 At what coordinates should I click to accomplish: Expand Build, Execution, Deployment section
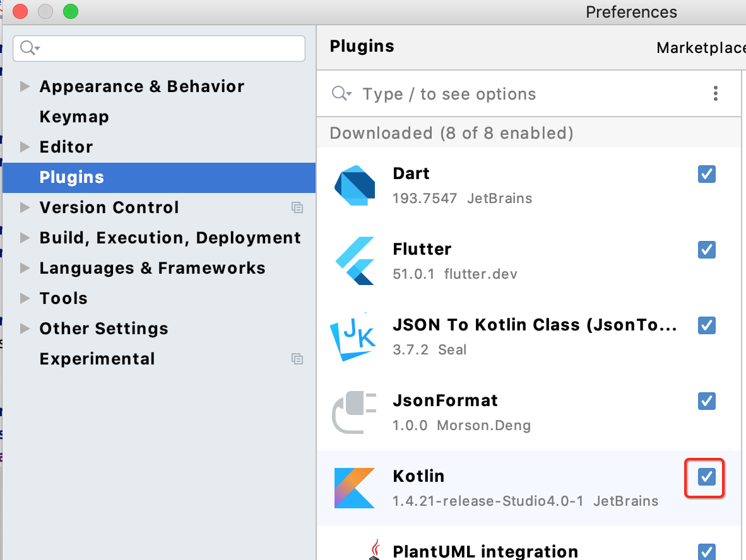tap(25, 238)
